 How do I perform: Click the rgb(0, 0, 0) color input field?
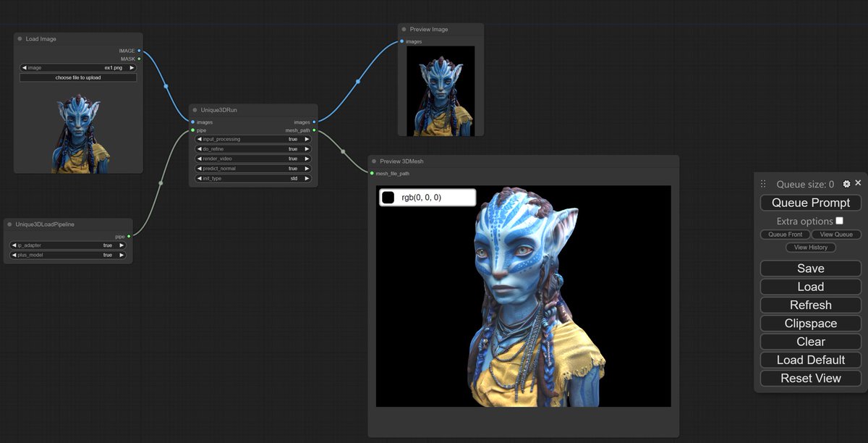click(427, 197)
